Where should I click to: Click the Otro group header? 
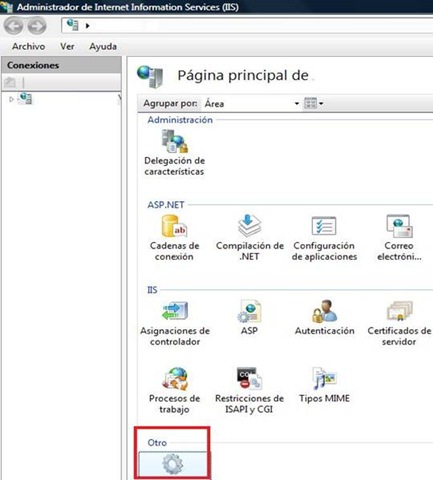[x=157, y=443]
